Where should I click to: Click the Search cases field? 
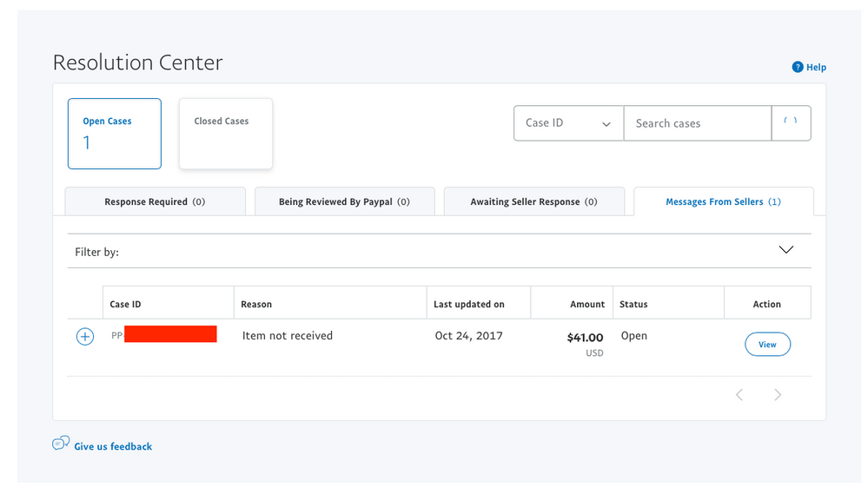tap(698, 122)
